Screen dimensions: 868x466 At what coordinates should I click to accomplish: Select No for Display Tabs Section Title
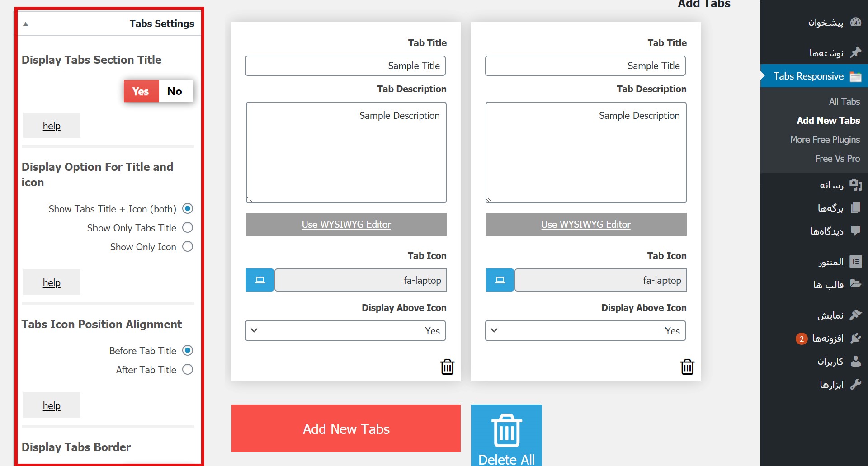click(175, 91)
